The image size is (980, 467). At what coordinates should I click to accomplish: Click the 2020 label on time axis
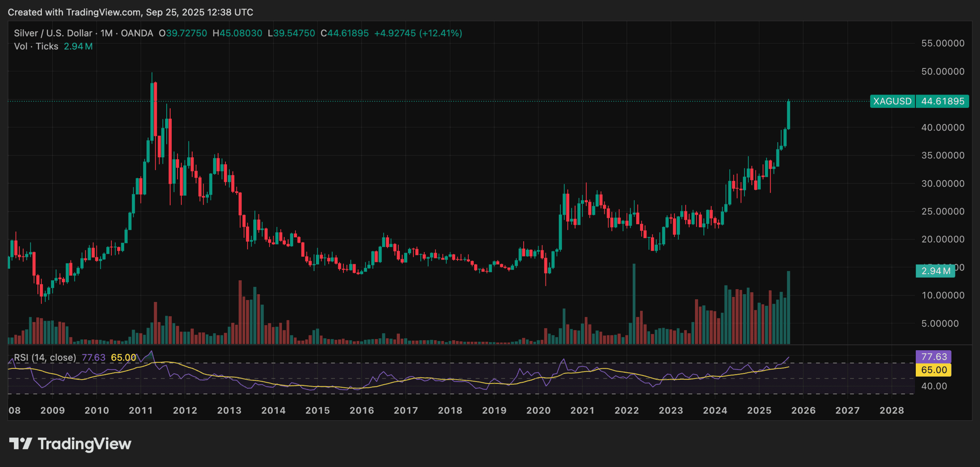pyautogui.click(x=538, y=411)
